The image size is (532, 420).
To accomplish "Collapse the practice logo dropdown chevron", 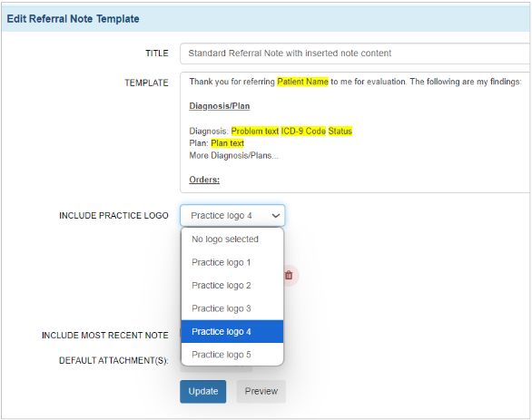I will [x=275, y=216].
